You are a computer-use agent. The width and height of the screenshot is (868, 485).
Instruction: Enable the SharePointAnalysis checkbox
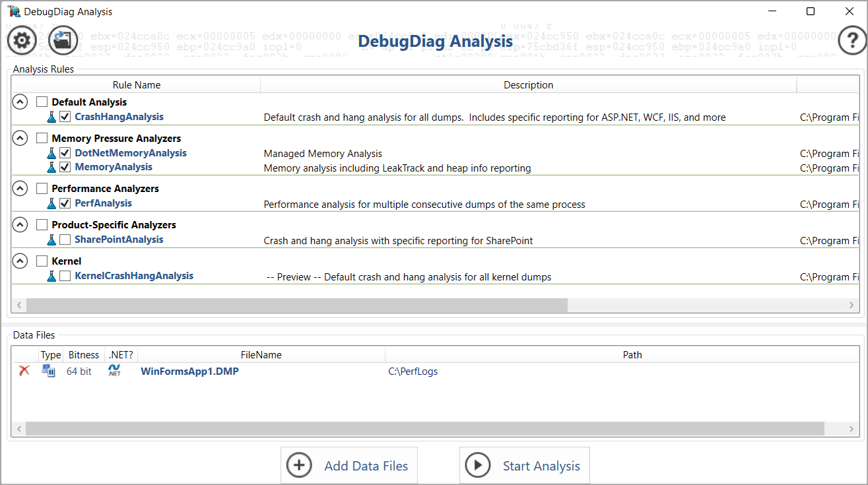[65, 240]
